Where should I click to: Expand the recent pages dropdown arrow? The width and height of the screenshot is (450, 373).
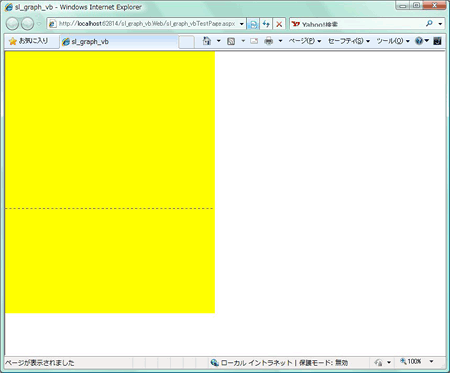tap(39, 24)
